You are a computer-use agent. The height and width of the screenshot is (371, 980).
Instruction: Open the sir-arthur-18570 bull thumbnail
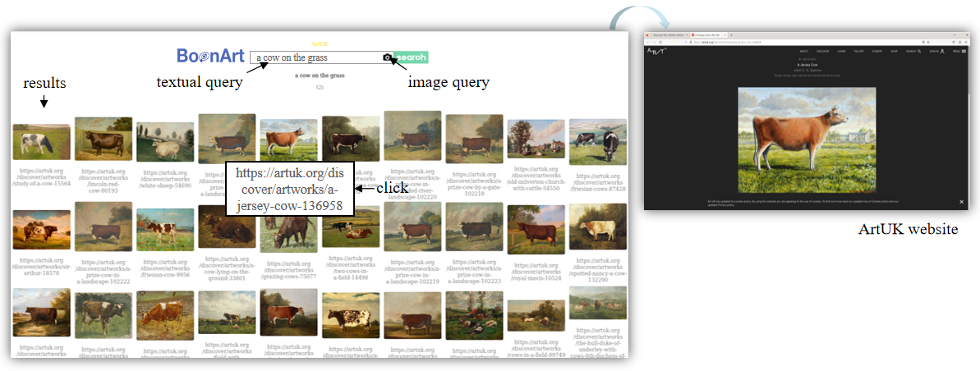tap(41, 230)
